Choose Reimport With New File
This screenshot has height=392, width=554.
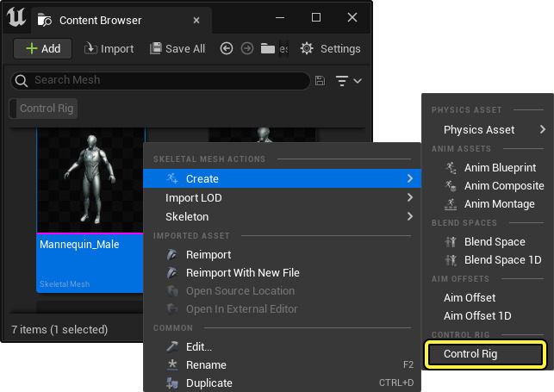282,272
